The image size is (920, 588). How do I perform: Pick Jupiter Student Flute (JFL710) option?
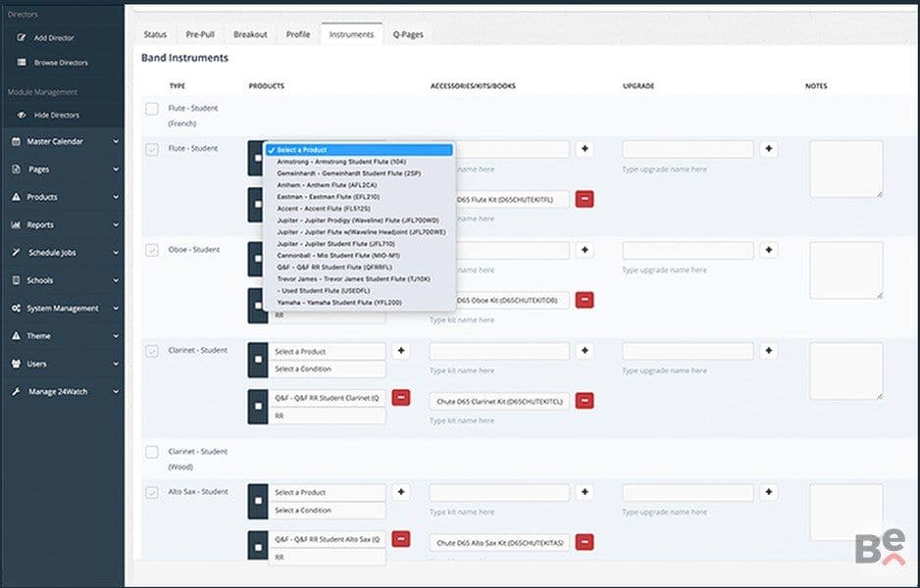coord(360,244)
